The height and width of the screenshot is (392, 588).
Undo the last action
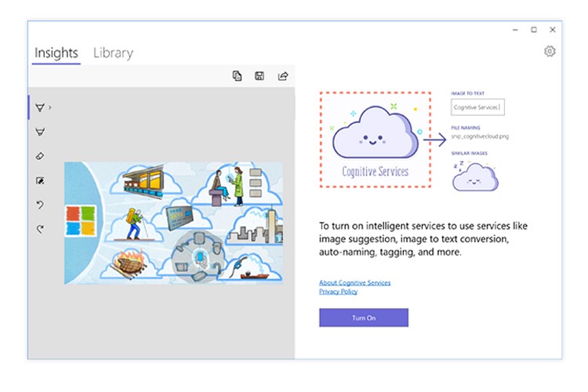pyautogui.click(x=40, y=205)
